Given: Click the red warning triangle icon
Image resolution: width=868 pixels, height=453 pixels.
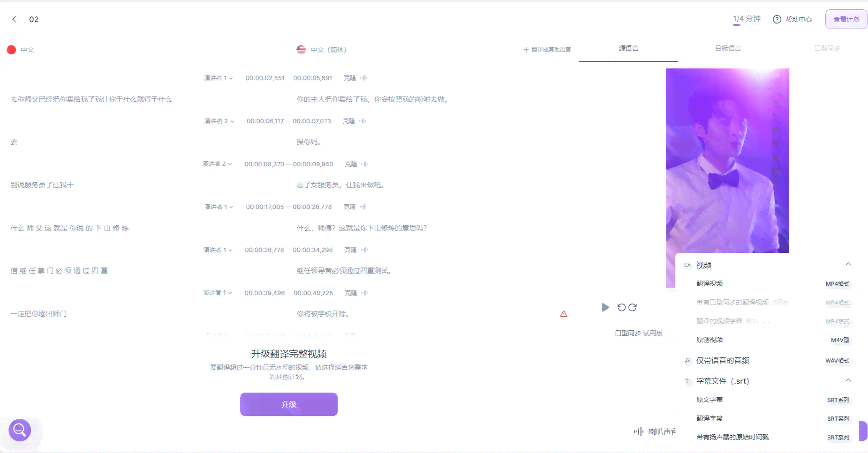Looking at the screenshot, I should (564, 314).
